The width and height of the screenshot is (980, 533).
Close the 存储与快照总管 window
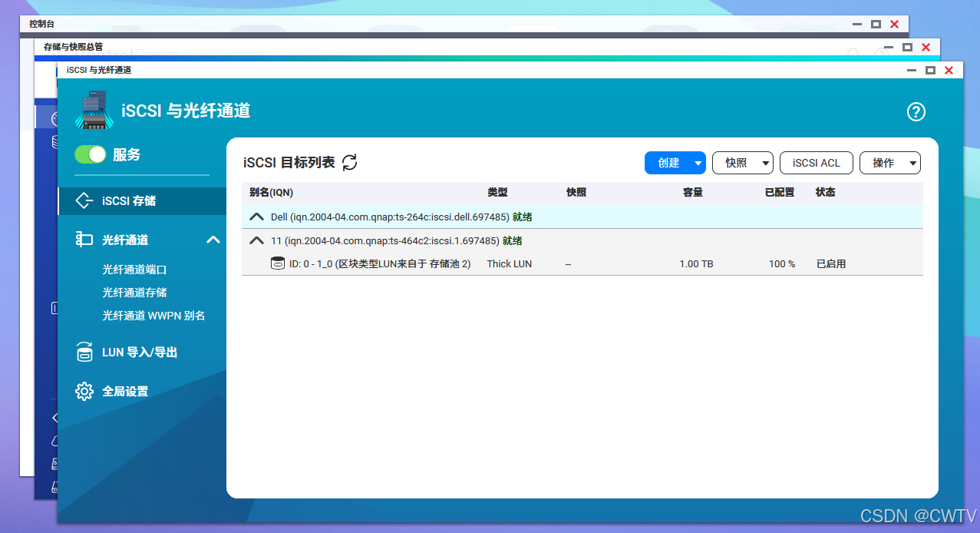(926, 47)
